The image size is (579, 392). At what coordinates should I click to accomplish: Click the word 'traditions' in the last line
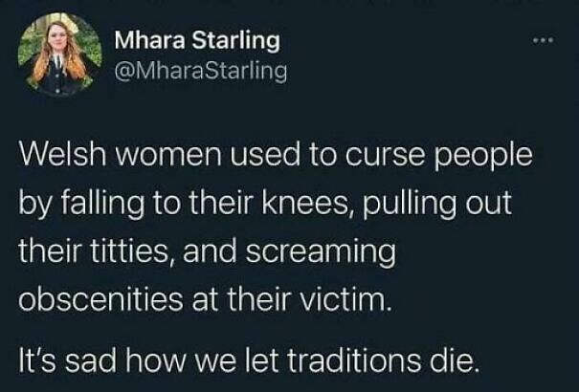(x=354, y=359)
